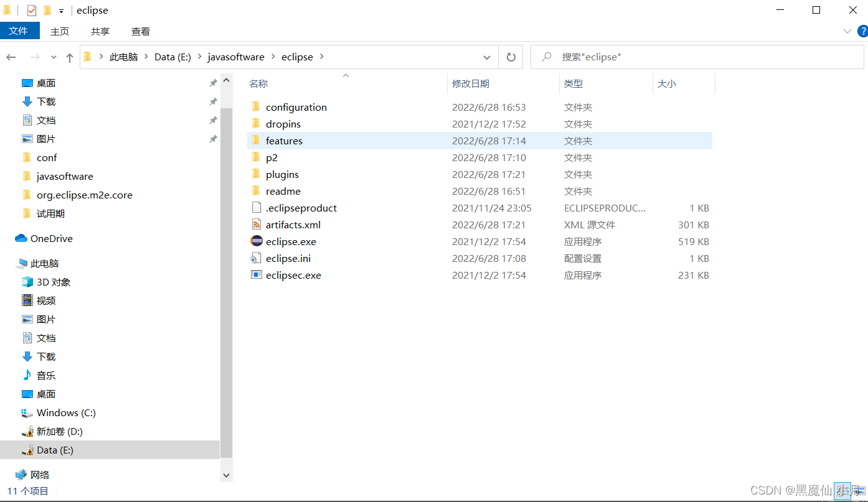Open the 文件 ribbon tab
Viewport: 868px width, 502px height.
click(19, 31)
